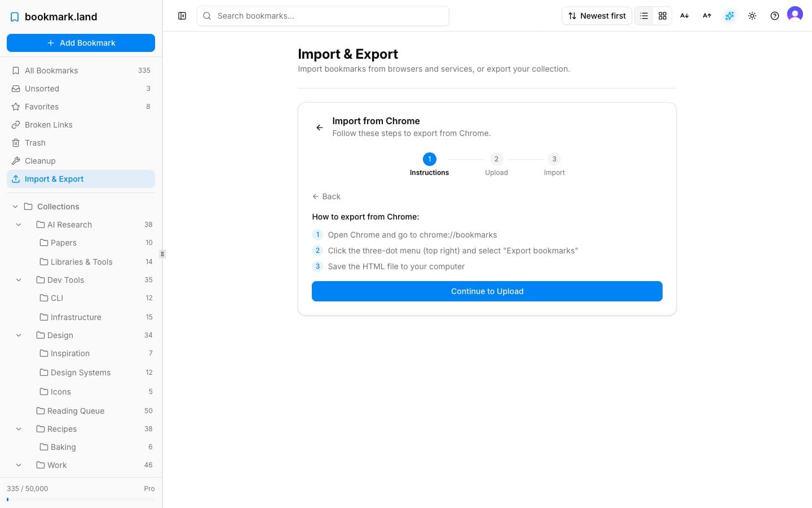Collapse the Work collection chevron
Screen dimensions: 812x508
coord(19,465)
